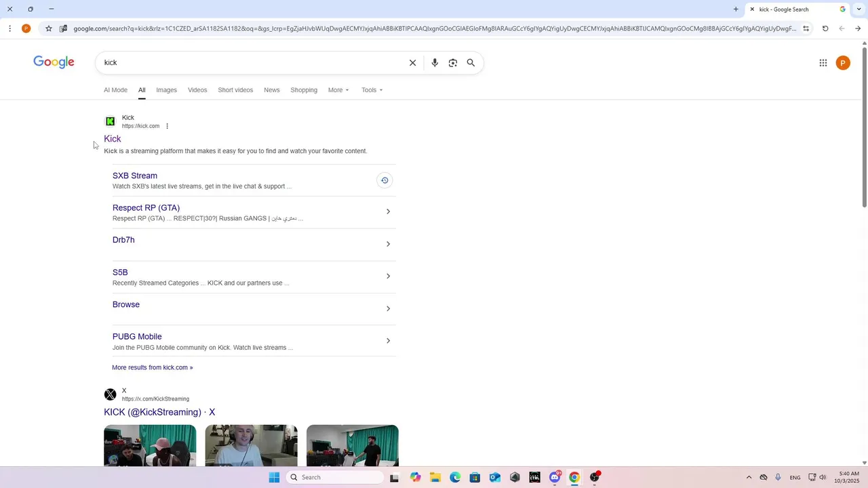Go back with the right-pointing arrow

[858, 28]
